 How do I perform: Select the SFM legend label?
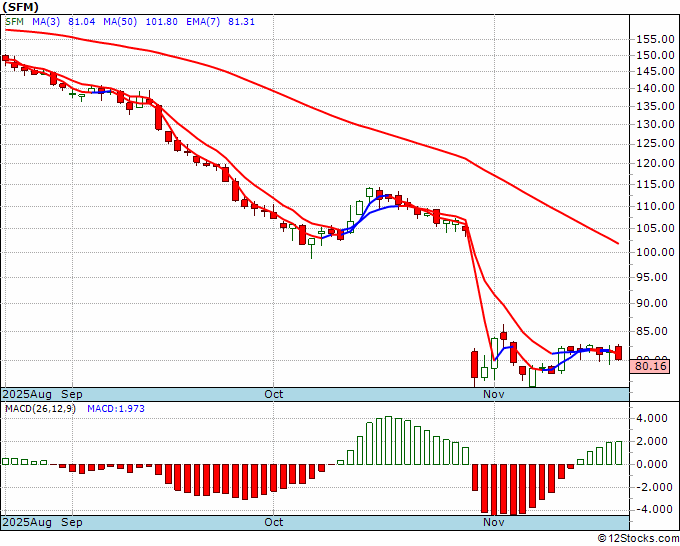point(14,22)
